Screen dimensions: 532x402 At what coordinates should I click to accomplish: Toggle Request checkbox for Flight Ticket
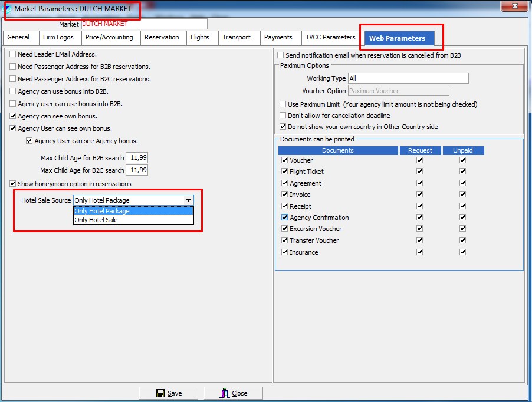[419, 172]
